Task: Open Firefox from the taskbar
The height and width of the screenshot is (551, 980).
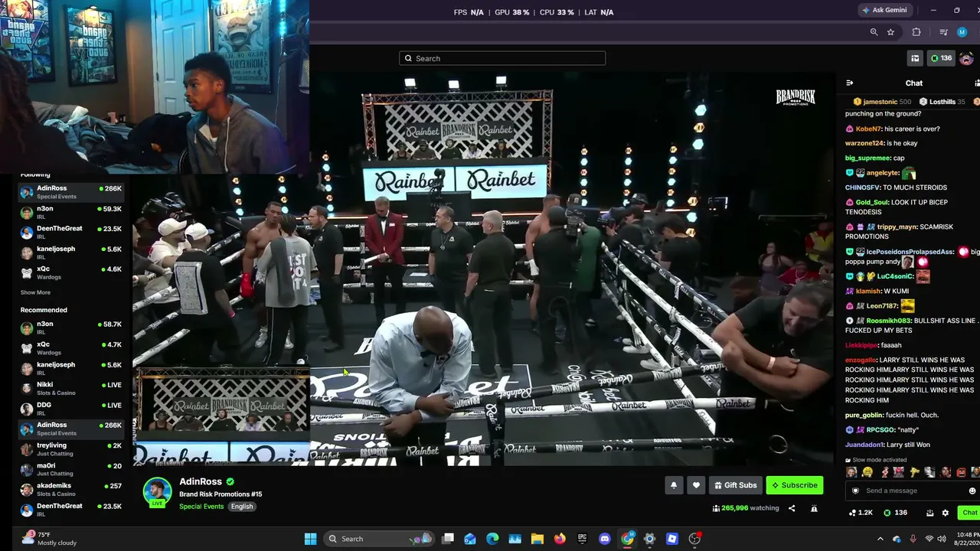Action: pyautogui.click(x=560, y=539)
